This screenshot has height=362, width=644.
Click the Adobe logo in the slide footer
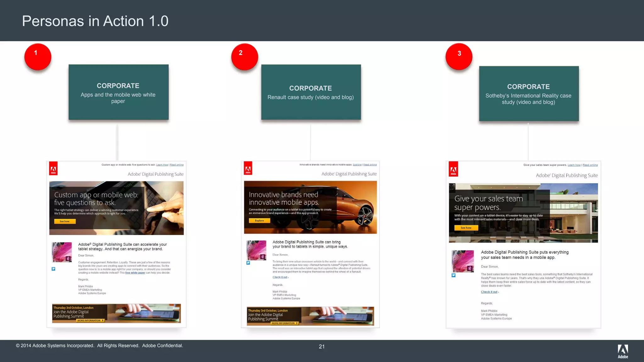pos(623,351)
